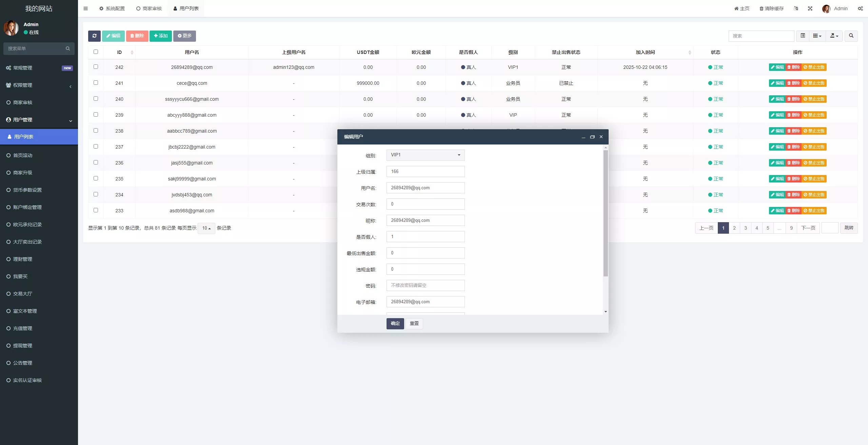Switch to the 商家审核 tab
The height and width of the screenshot is (445, 868).
tap(149, 8)
